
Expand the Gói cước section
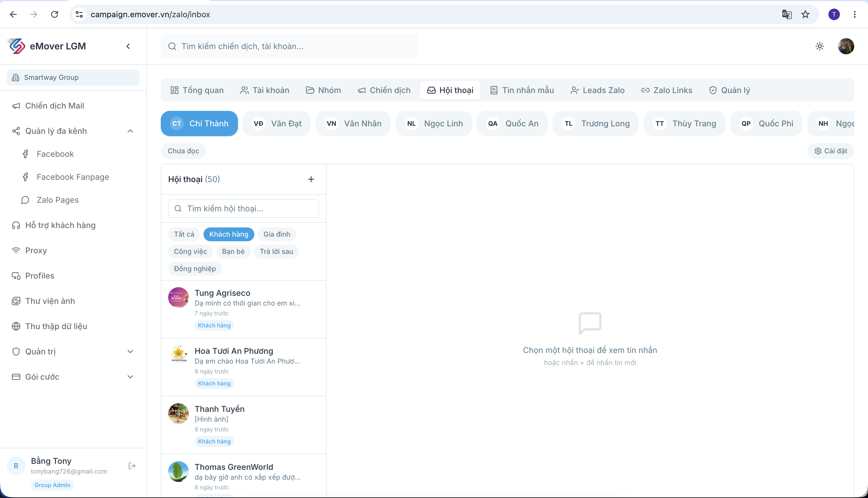tap(130, 377)
